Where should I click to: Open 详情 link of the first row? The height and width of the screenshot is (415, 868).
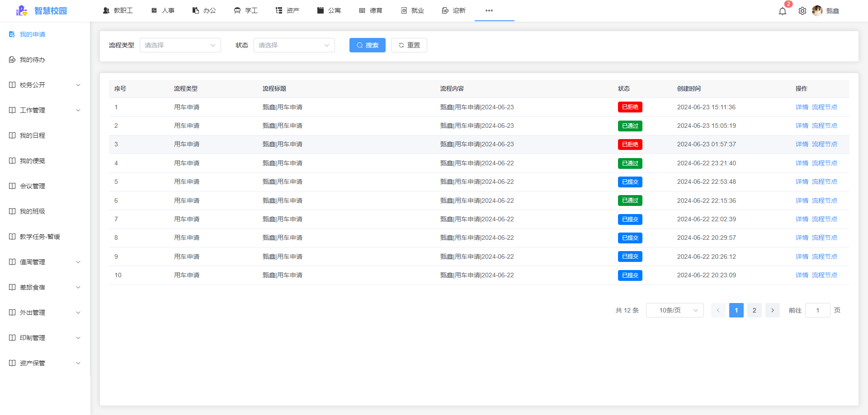802,107
